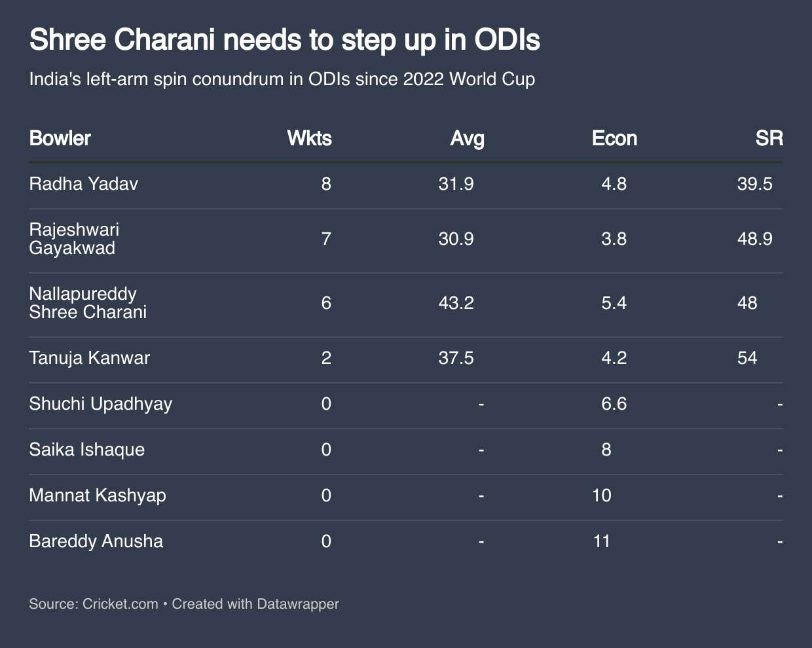Select the Radha Yadav row name
Viewport: 812px width, 648px height.
click(x=84, y=184)
